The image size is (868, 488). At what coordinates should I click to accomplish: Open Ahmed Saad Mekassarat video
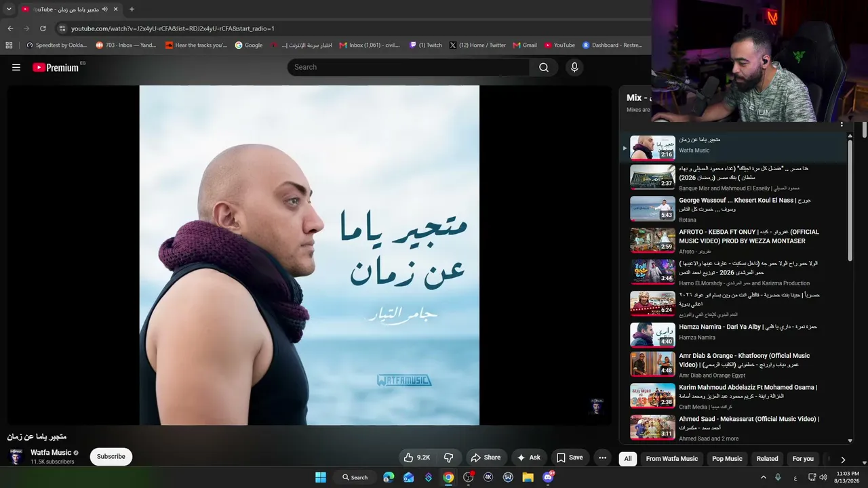tap(749, 423)
